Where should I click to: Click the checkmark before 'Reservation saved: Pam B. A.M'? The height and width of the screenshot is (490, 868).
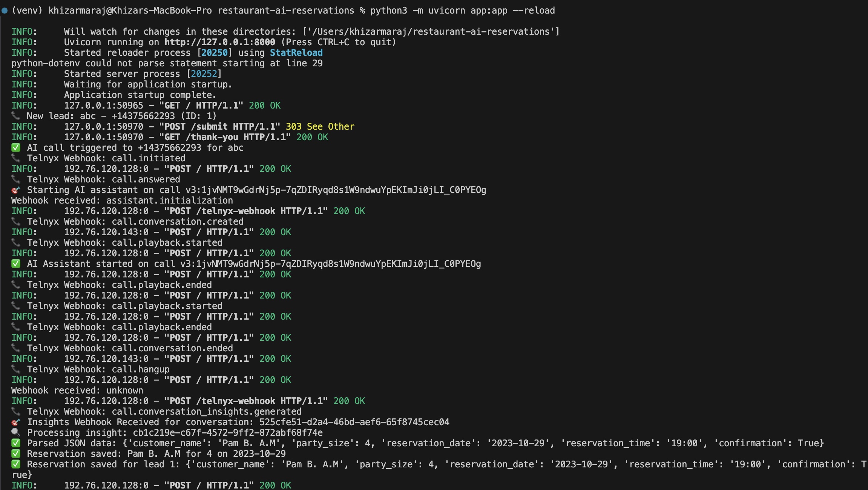(x=16, y=453)
